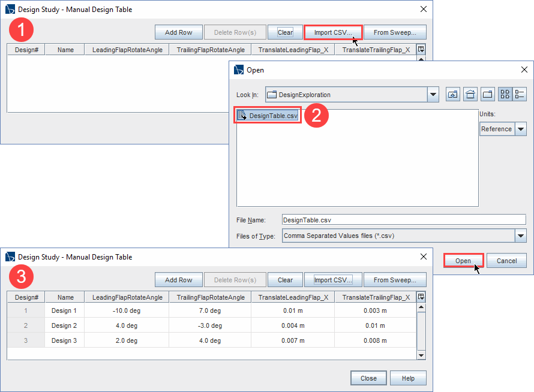
Task: Click Clear in the bottom Design Table window
Action: pos(285,280)
